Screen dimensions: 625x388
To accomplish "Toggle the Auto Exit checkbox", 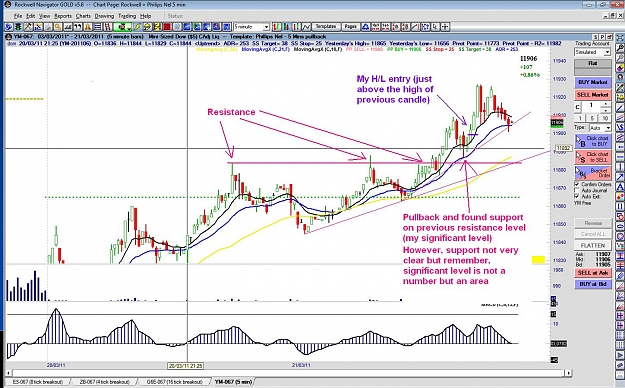I will pyautogui.click(x=577, y=196).
